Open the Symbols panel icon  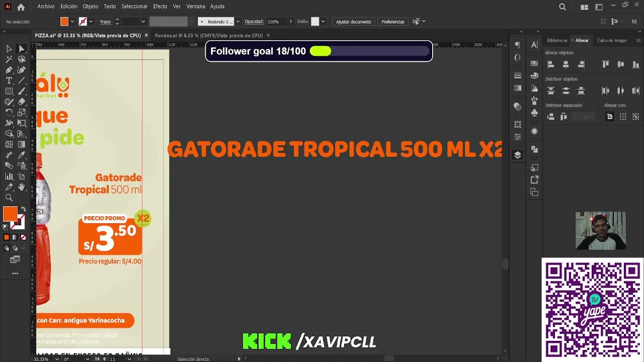(534, 113)
